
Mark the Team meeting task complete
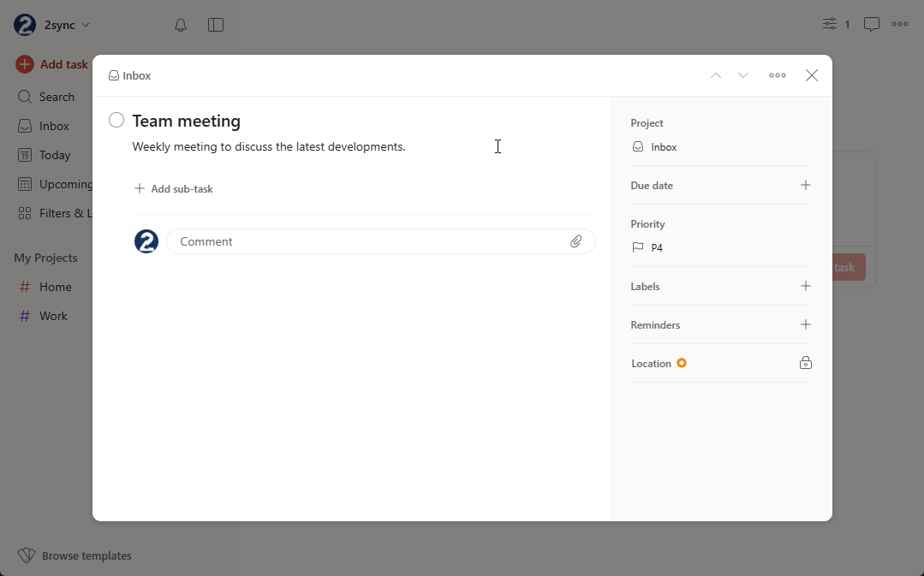click(116, 120)
